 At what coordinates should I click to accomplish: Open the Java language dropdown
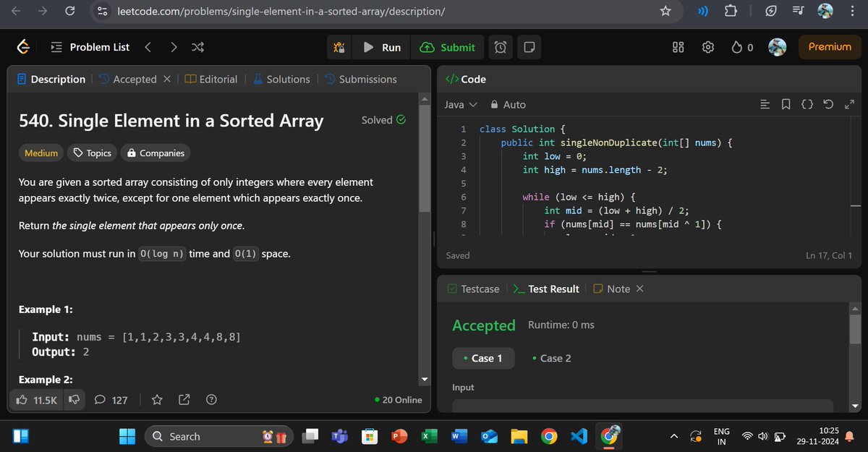tap(461, 104)
